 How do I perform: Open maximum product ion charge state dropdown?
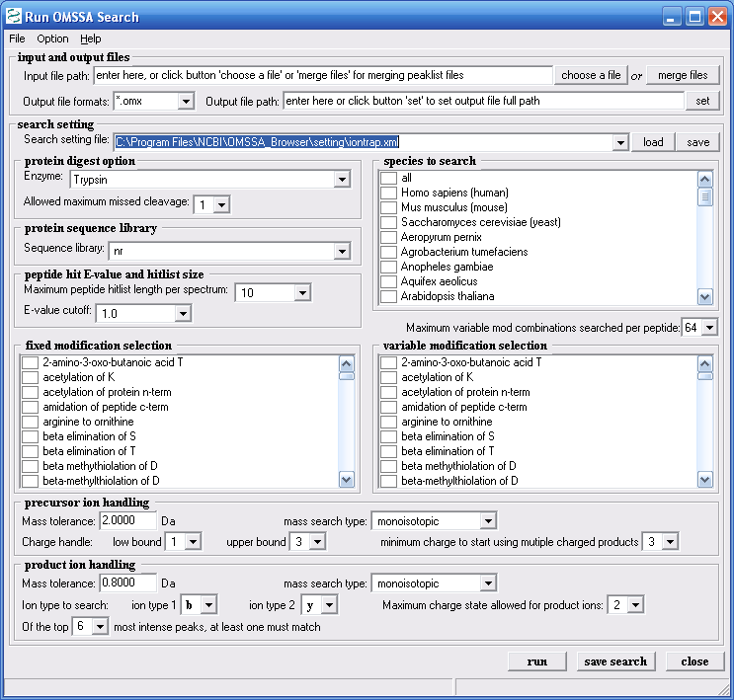pos(635,605)
